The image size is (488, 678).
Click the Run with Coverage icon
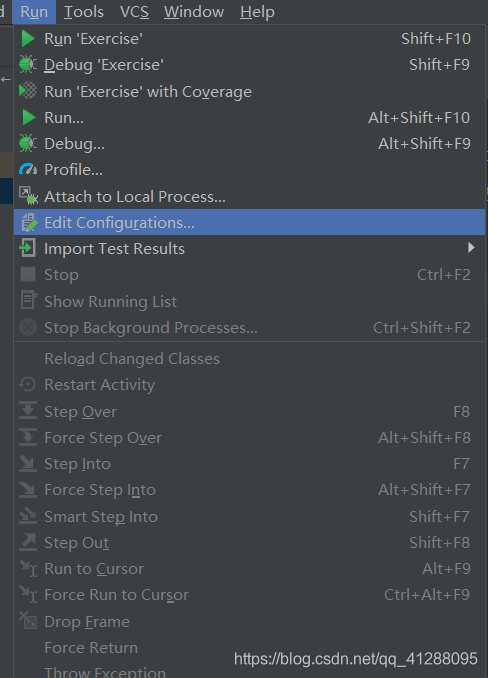click(28, 91)
